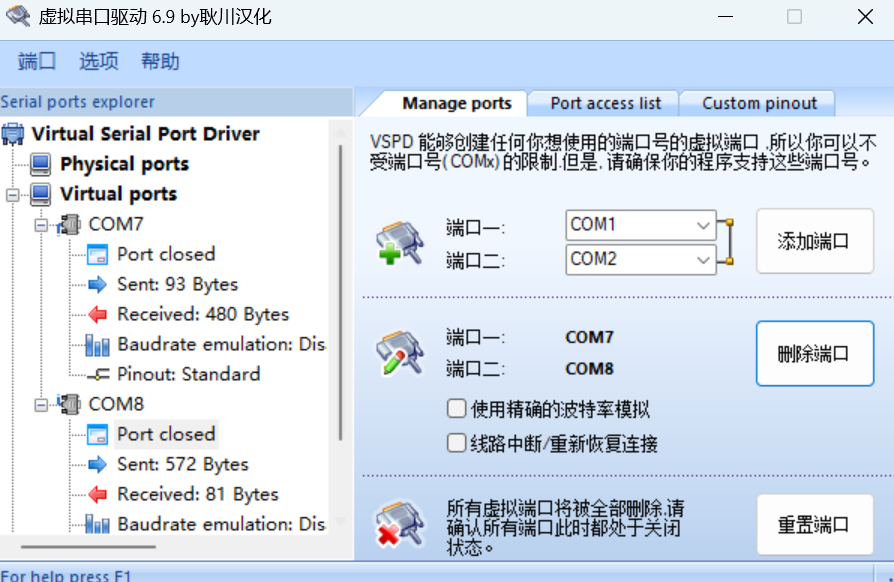Select the COM8 tree item
The width and height of the screenshot is (894, 582).
click(116, 404)
